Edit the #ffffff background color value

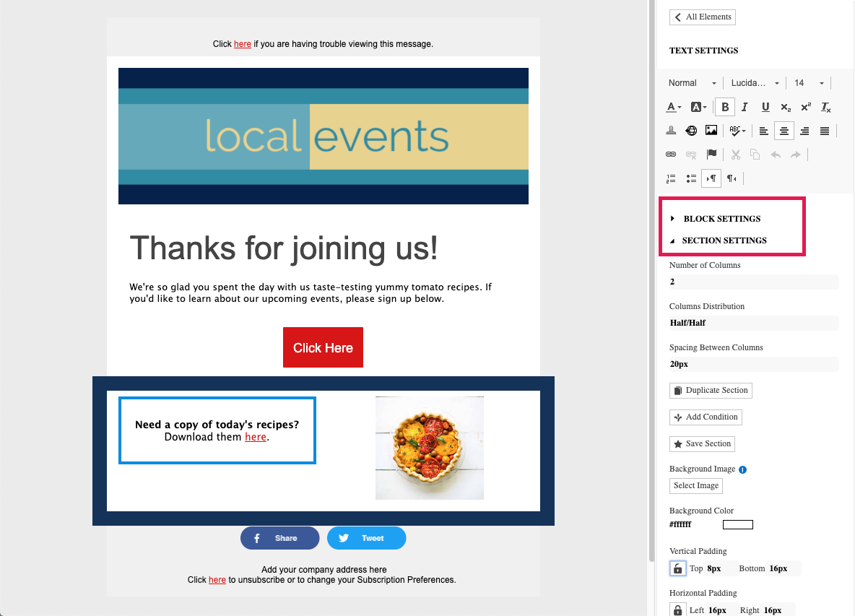(x=680, y=524)
